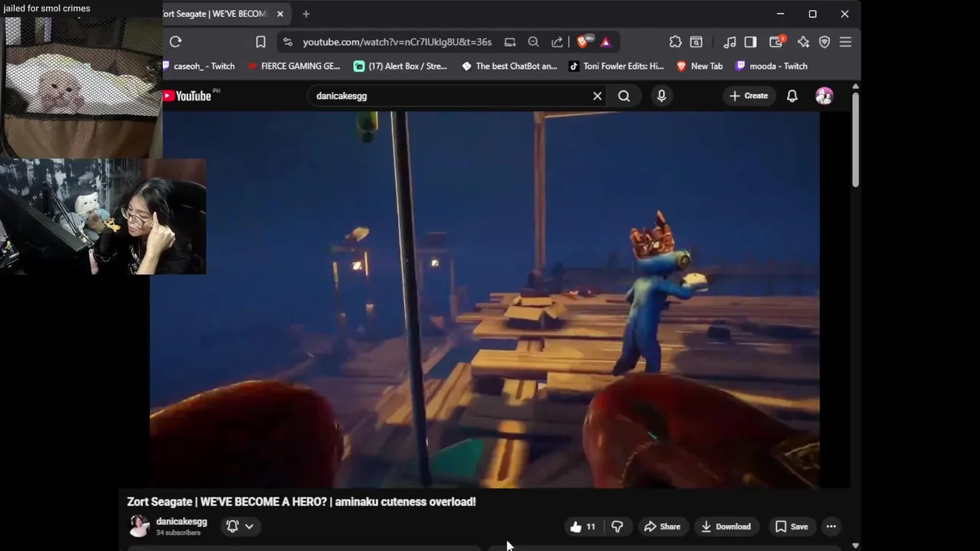
Task: Clear the search text with X
Action: pyautogui.click(x=597, y=96)
